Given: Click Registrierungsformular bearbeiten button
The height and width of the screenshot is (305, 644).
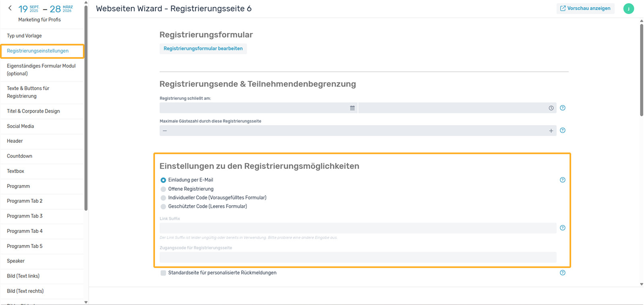Looking at the screenshot, I should pyautogui.click(x=203, y=49).
